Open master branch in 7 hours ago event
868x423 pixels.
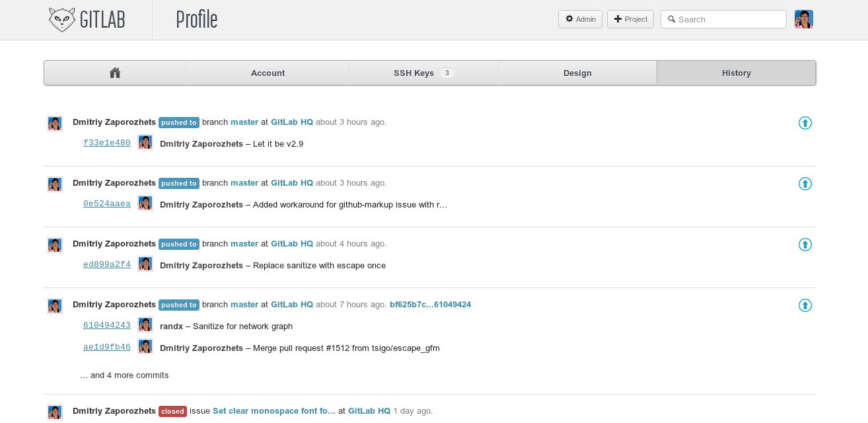pyautogui.click(x=244, y=305)
